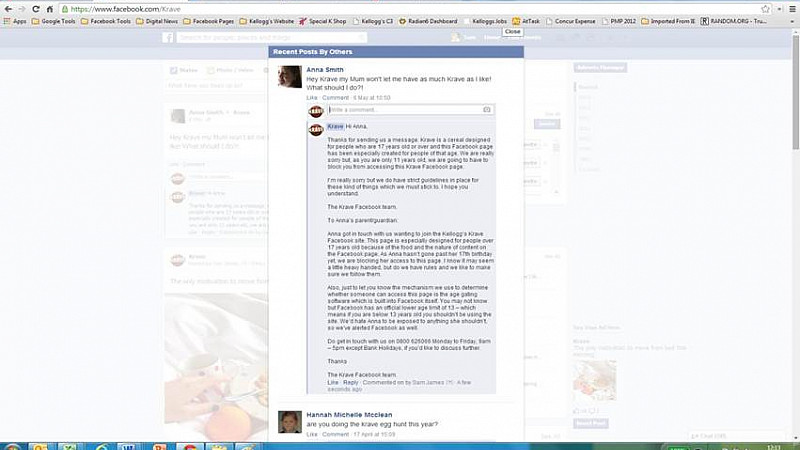Open the Apps bookmarks shortcut
Viewport: 800px width, 450px height.
click(15, 21)
